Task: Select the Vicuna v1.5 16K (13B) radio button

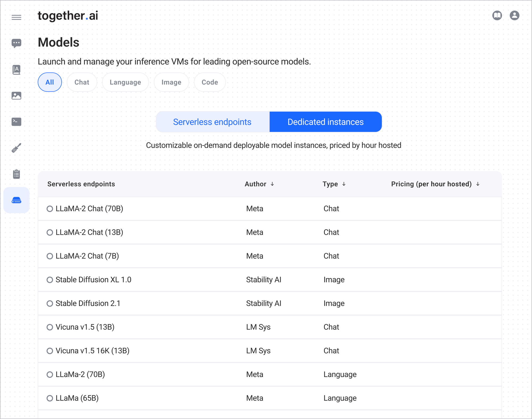Action: 50,351
